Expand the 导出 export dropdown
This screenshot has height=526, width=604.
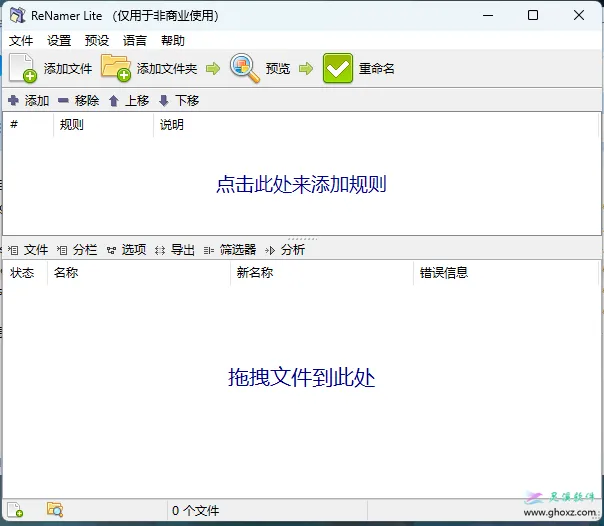click(x=175, y=250)
